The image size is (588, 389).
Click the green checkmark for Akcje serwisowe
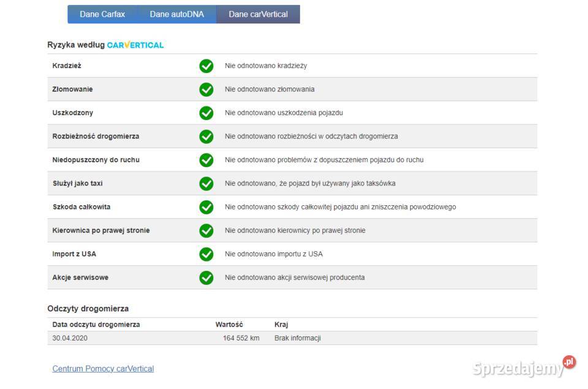(206, 278)
